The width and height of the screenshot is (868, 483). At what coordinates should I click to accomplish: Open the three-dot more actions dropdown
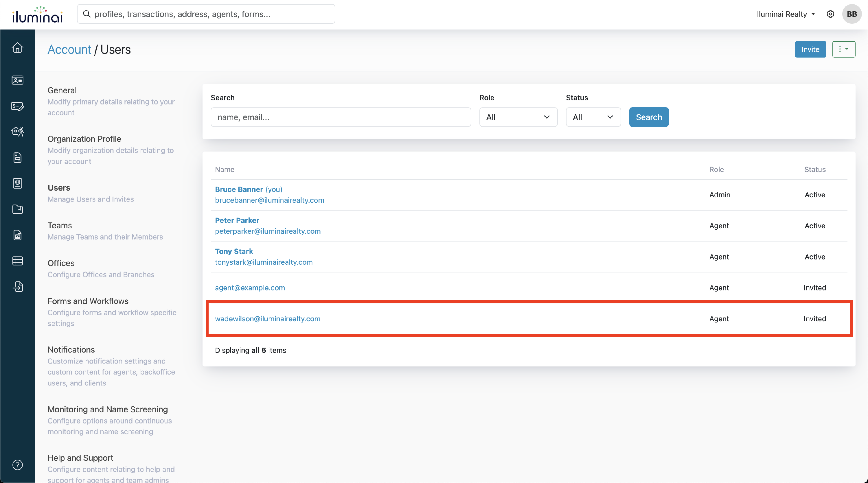843,49
